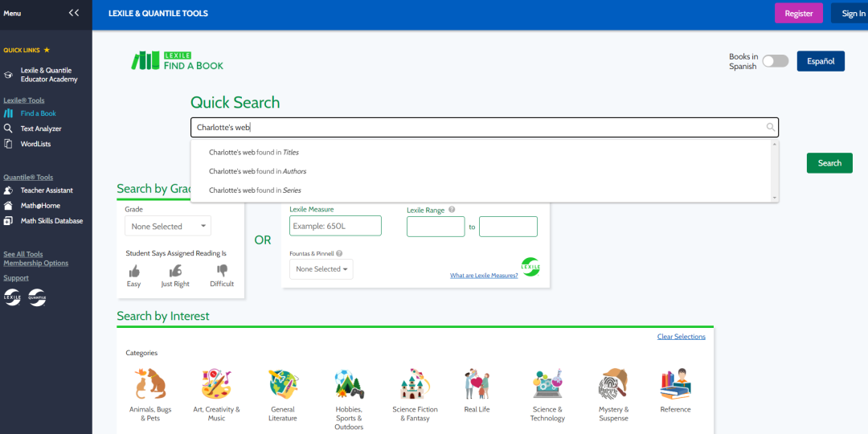
Task: Select the Art, Creativity & Music icon
Action: pyautogui.click(x=216, y=384)
